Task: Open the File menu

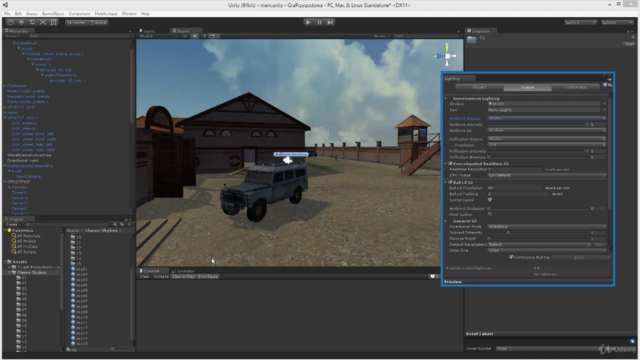Action: (x=7, y=13)
